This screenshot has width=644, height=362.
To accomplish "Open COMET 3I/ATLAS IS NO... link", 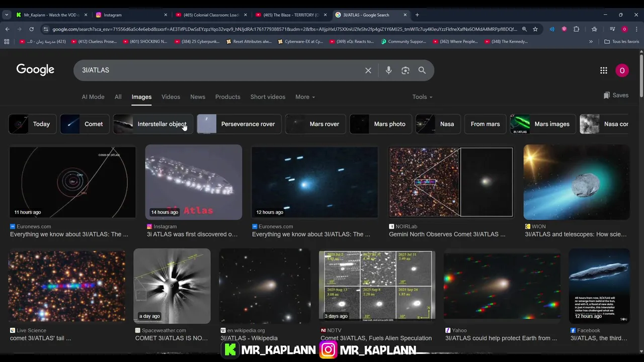I will click(x=172, y=338).
